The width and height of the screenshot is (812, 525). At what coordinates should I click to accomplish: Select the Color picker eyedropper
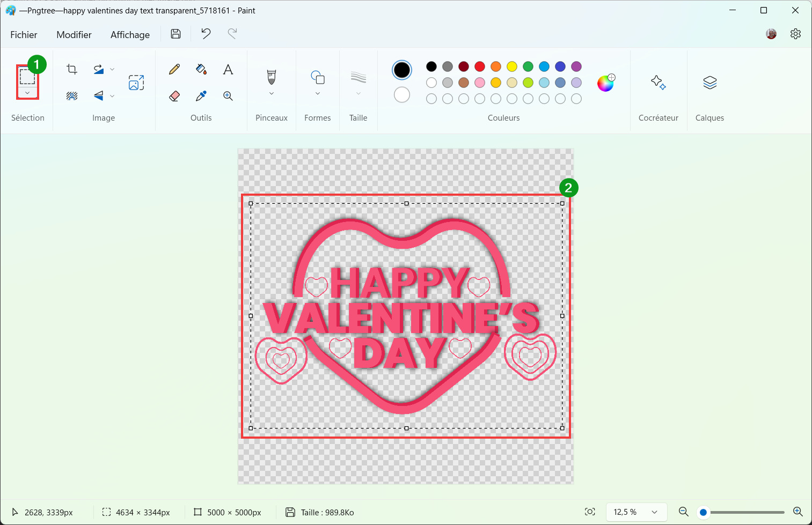click(201, 96)
